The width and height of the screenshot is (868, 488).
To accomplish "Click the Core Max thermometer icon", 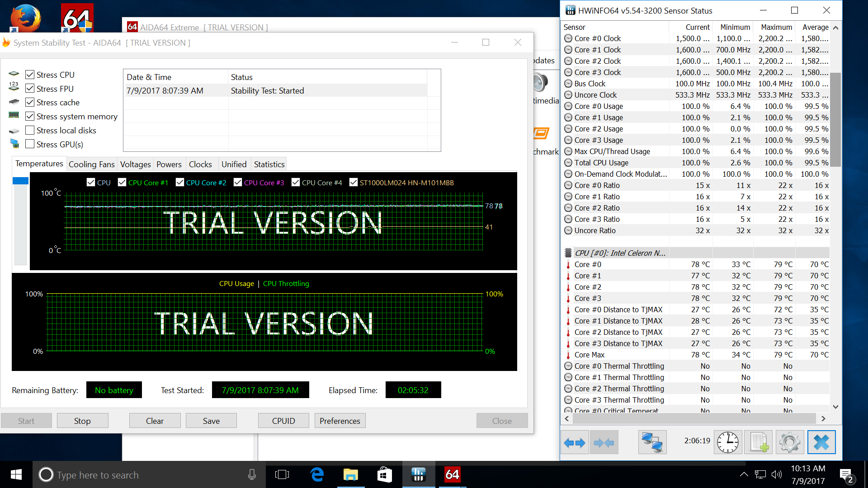I will pos(568,355).
